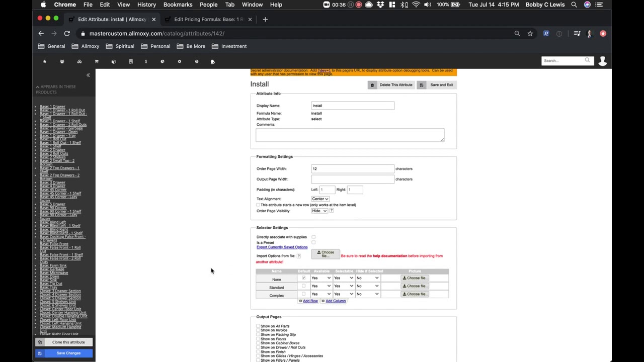Check the 'Is a Preset' checkbox
Image resolution: width=644 pixels, height=362 pixels.
click(x=313, y=242)
